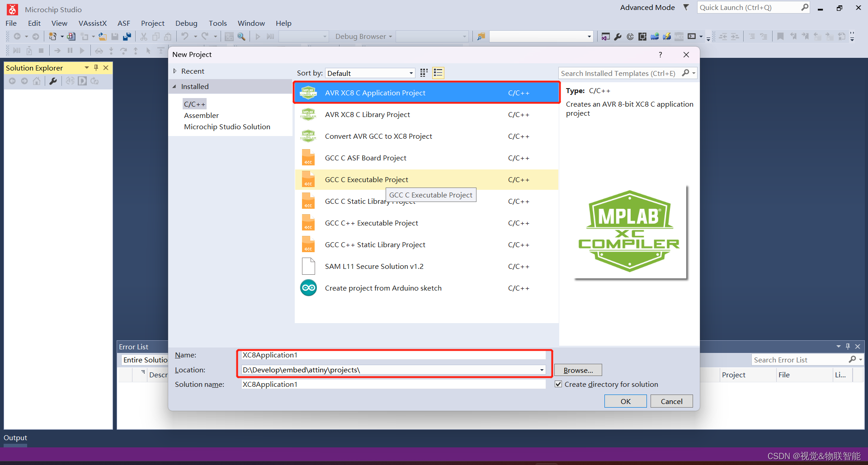Click the Save All toolbar icon

point(127,37)
